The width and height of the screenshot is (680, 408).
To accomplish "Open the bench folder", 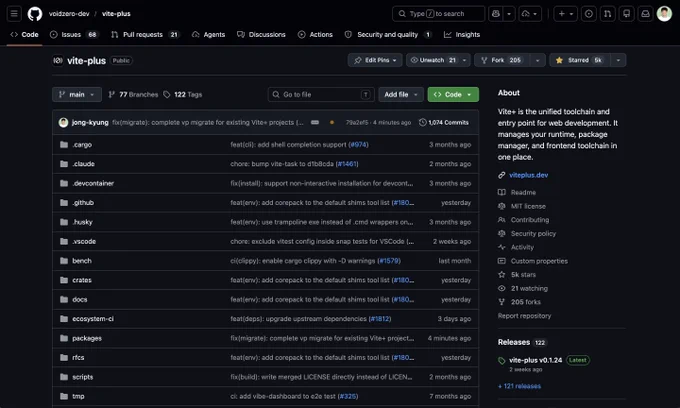I will click(x=82, y=261).
